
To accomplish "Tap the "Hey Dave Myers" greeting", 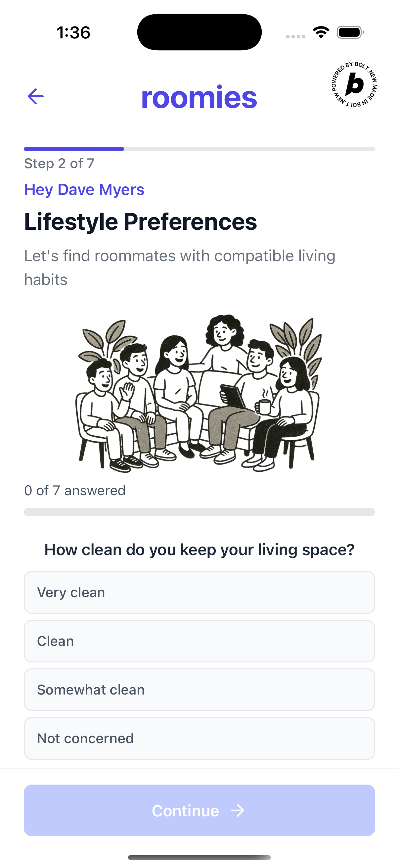I will click(x=84, y=189).
